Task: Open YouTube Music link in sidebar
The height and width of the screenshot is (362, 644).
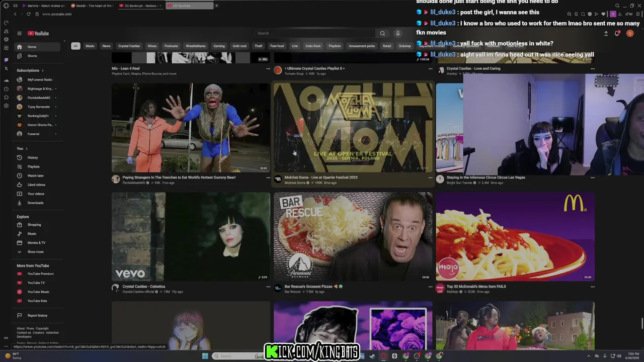Action: pyautogui.click(x=38, y=292)
